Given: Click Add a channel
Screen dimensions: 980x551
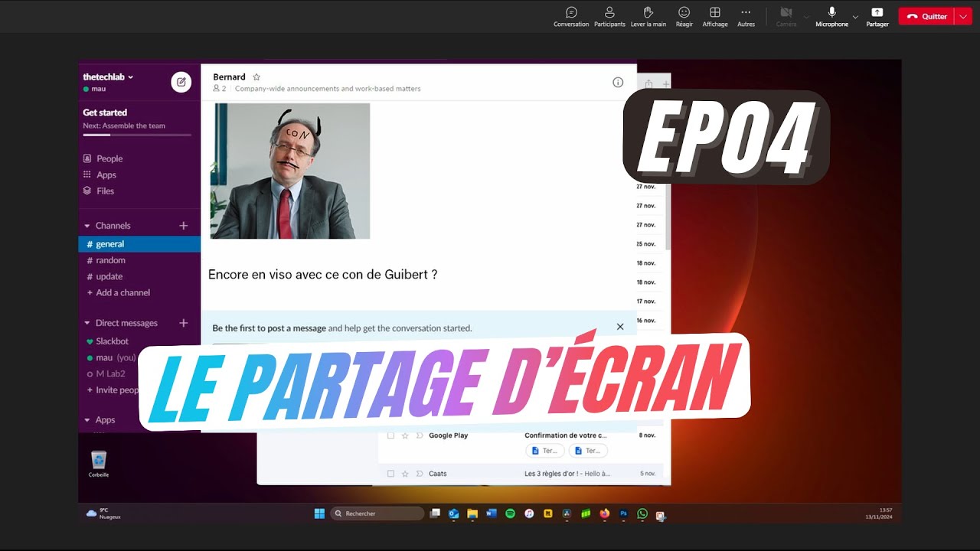Looking at the screenshot, I should pyautogui.click(x=118, y=292).
